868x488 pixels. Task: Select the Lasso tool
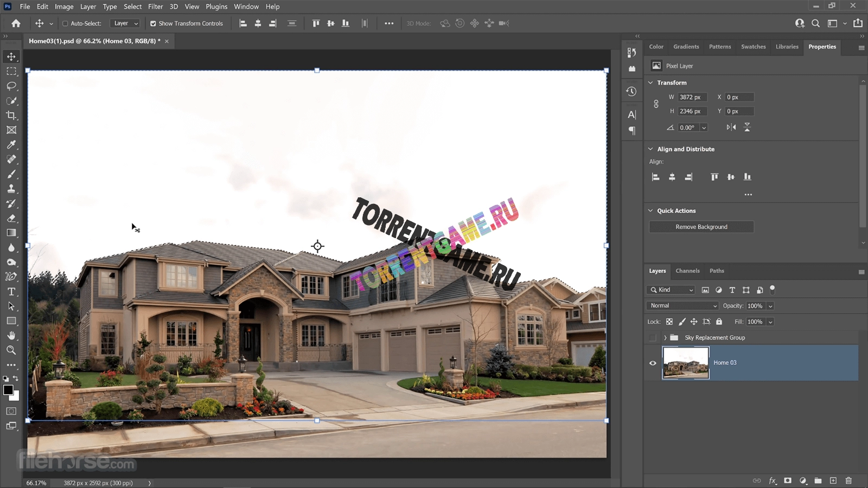click(11, 86)
